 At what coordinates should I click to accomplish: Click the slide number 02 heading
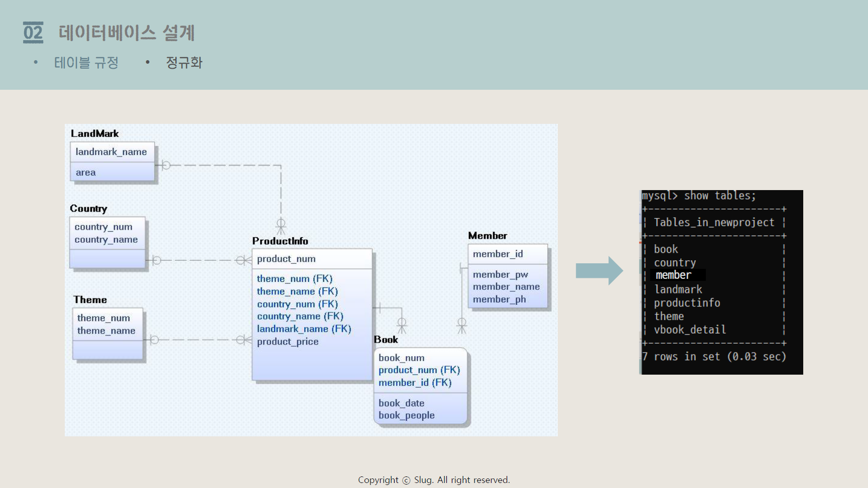33,33
